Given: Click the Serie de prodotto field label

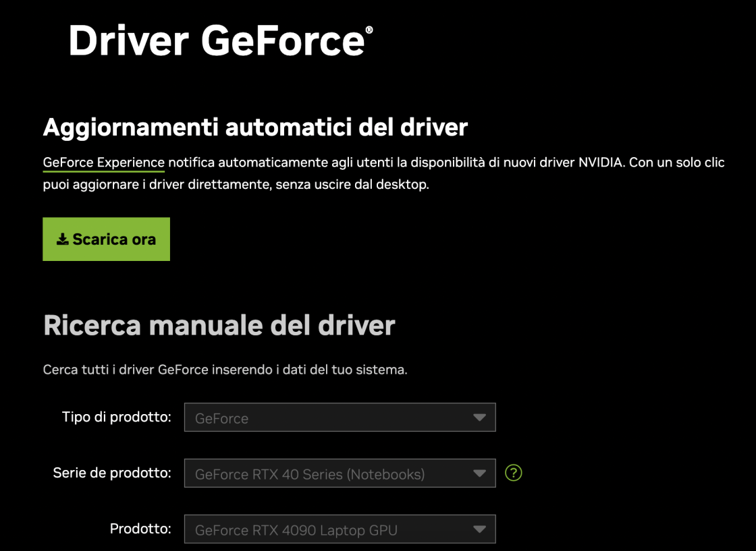Looking at the screenshot, I should 112,473.
